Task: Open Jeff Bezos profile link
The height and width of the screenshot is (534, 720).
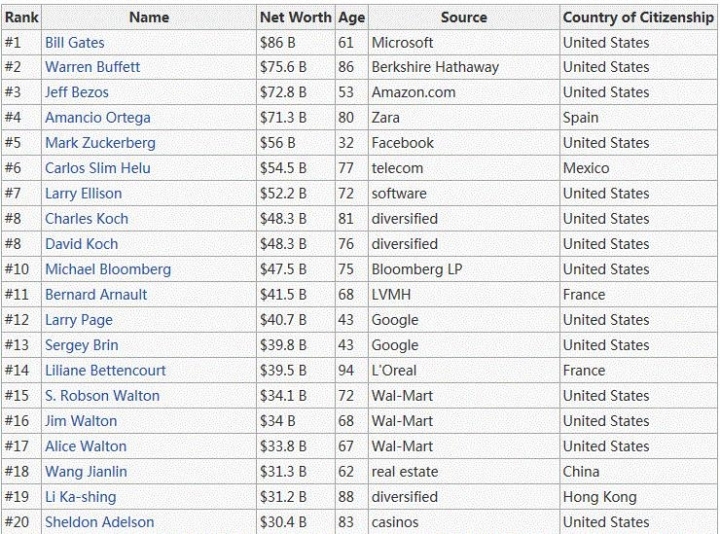Action: 77,92
